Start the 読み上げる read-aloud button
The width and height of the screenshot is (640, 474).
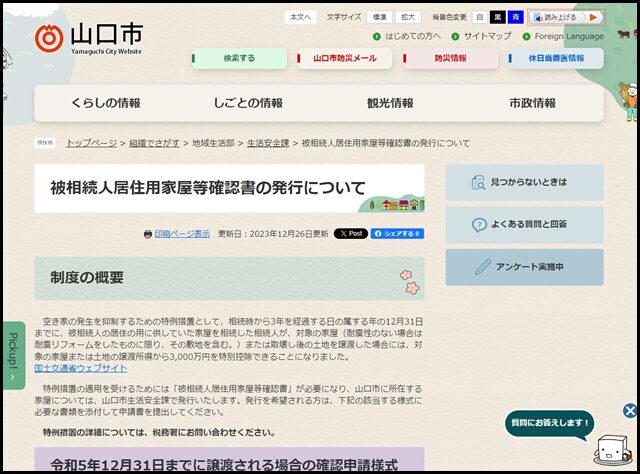tap(566, 17)
